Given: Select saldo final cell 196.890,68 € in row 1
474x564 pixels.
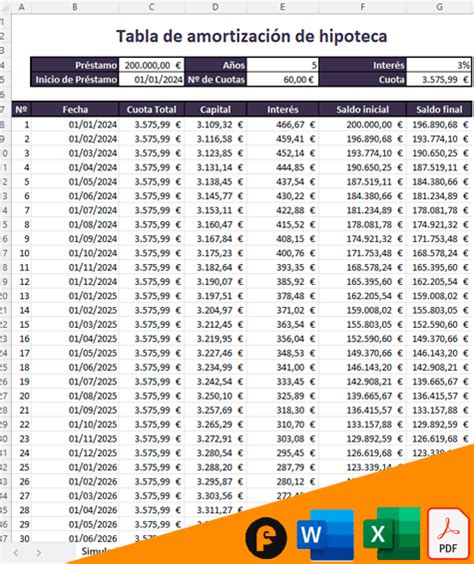Looking at the screenshot, I should pos(439,125).
